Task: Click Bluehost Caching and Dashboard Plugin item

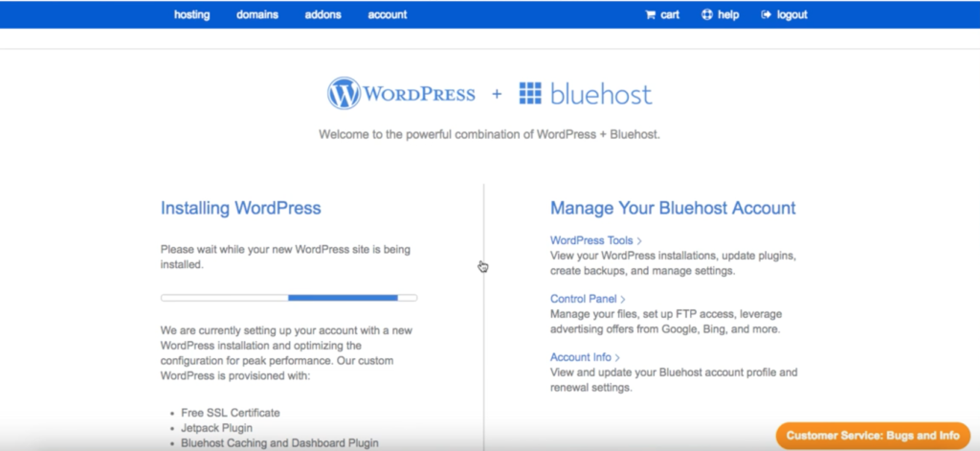Action: (280, 443)
